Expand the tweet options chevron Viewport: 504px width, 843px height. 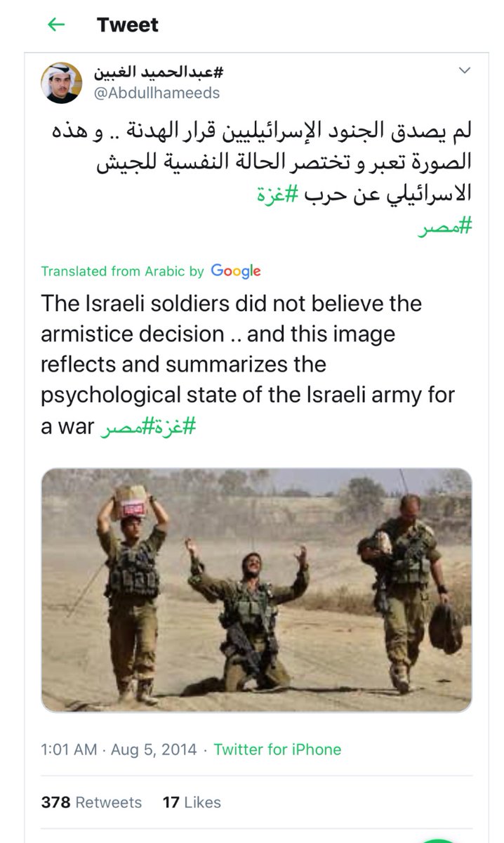pos(464,70)
